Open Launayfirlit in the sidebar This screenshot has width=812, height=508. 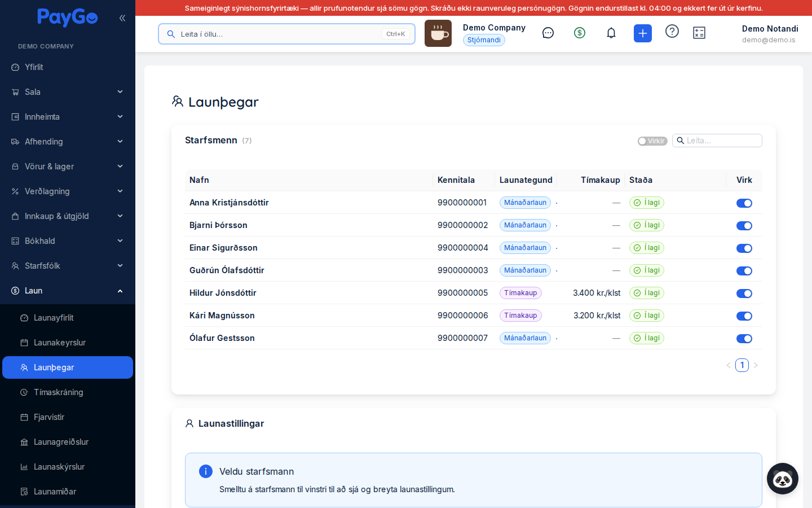coord(68,318)
